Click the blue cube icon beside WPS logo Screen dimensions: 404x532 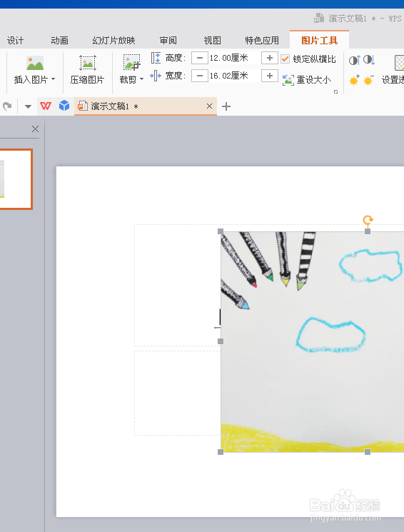click(64, 106)
